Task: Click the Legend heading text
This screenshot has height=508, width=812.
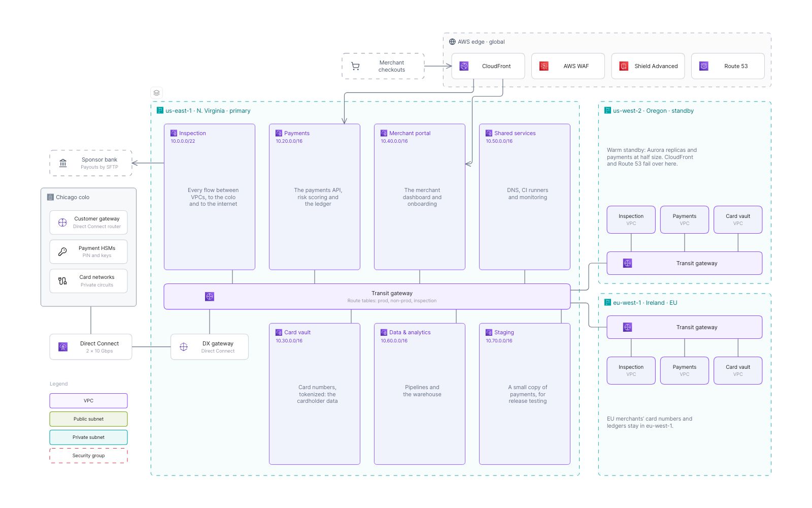Action: [58, 384]
